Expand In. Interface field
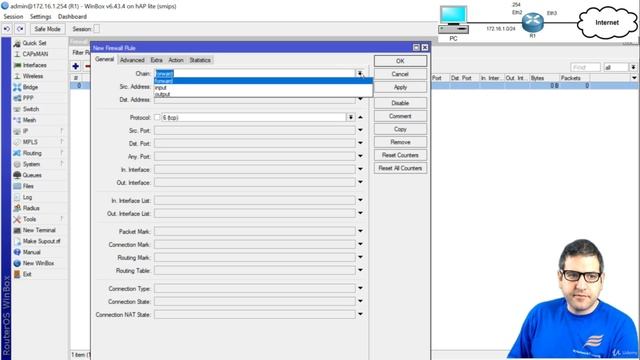640x360 pixels. (360, 170)
